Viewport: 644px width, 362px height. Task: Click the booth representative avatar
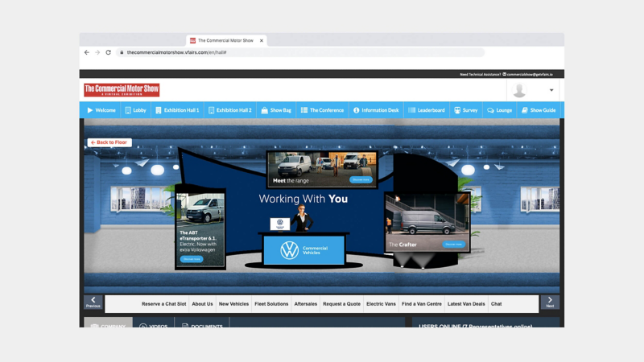point(302,218)
